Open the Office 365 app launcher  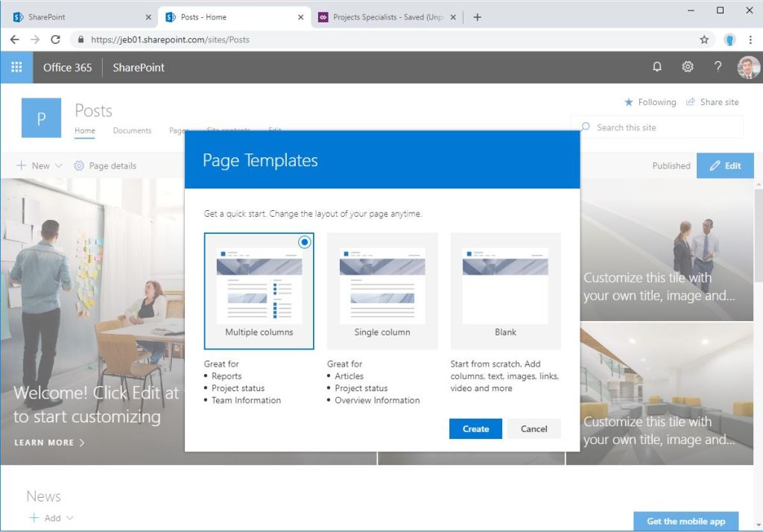point(16,66)
